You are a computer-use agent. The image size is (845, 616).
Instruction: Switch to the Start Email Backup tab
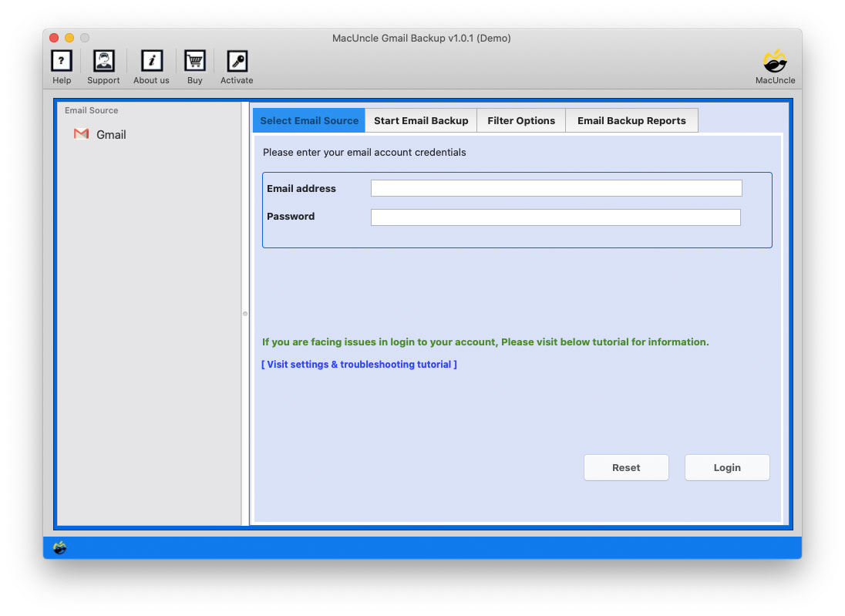point(421,120)
